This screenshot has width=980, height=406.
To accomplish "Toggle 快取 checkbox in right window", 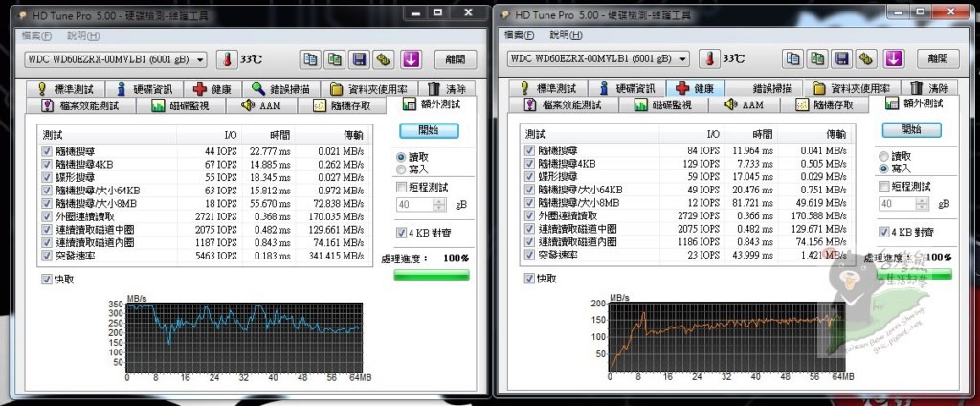I will (529, 279).
